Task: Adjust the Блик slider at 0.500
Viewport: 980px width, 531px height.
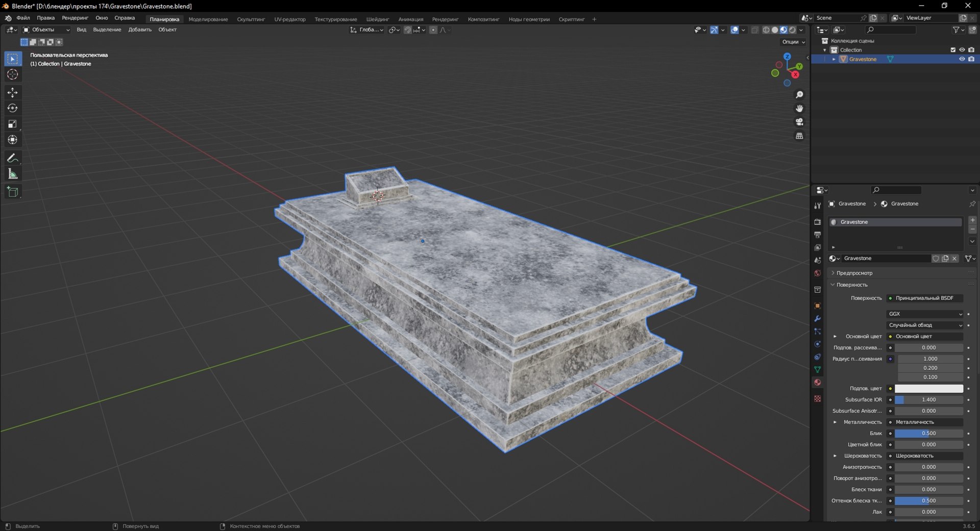Action: (x=929, y=434)
